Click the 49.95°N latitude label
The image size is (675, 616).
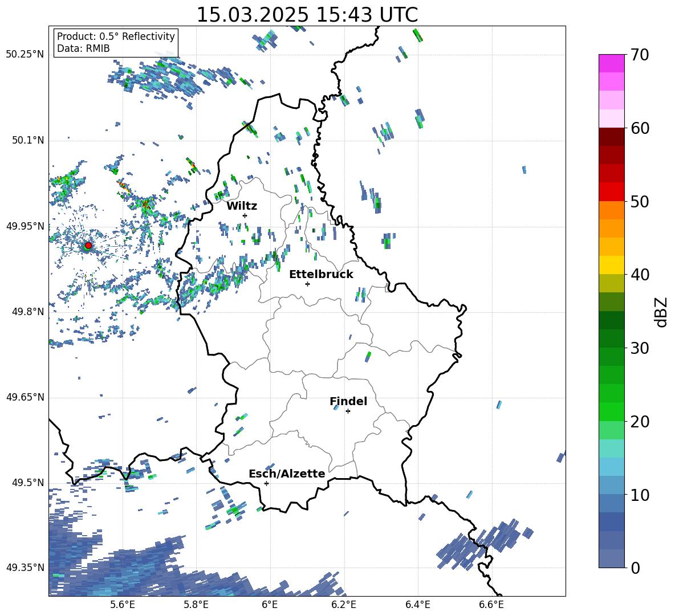click(25, 226)
